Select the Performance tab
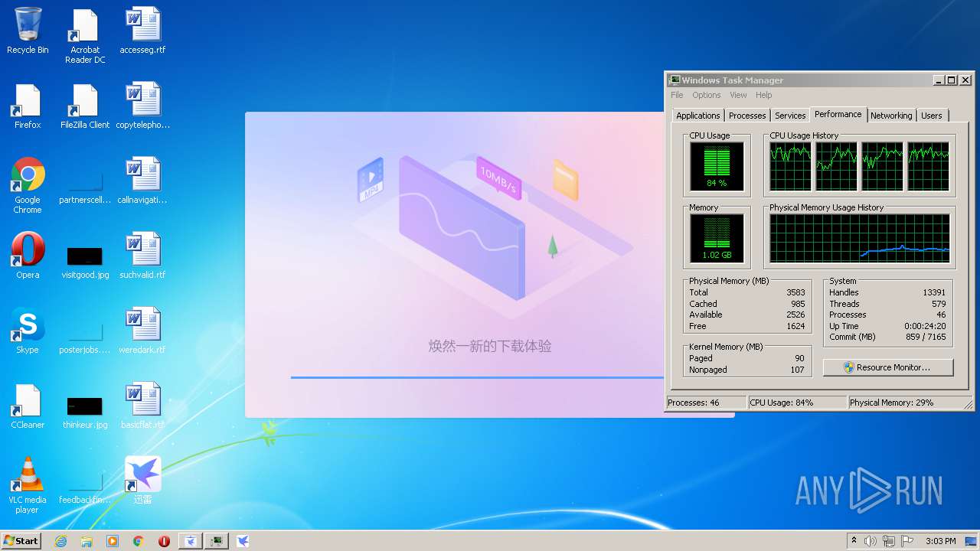The width and height of the screenshot is (980, 551). pos(838,114)
